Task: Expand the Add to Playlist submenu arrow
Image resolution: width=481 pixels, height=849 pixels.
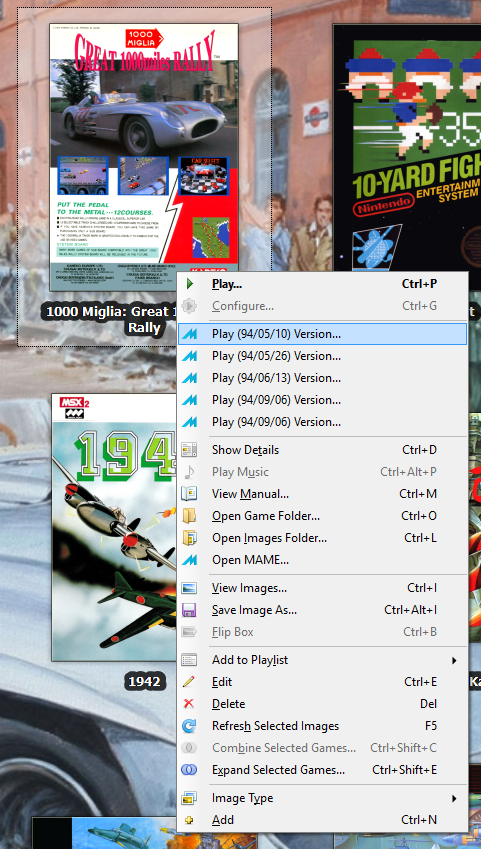Action: tap(454, 660)
